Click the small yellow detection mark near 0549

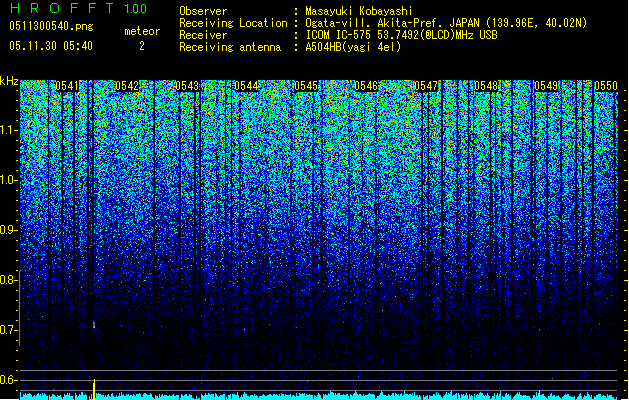540,395
